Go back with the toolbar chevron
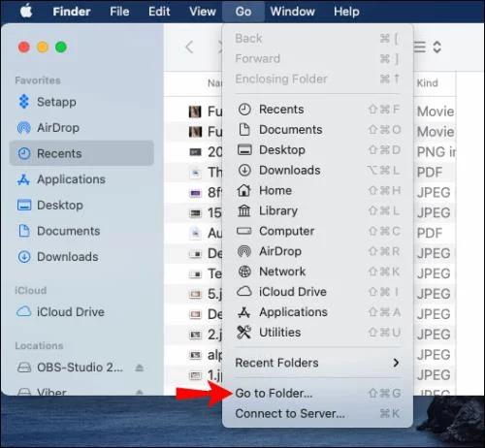The width and height of the screenshot is (485, 448). coord(189,48)
